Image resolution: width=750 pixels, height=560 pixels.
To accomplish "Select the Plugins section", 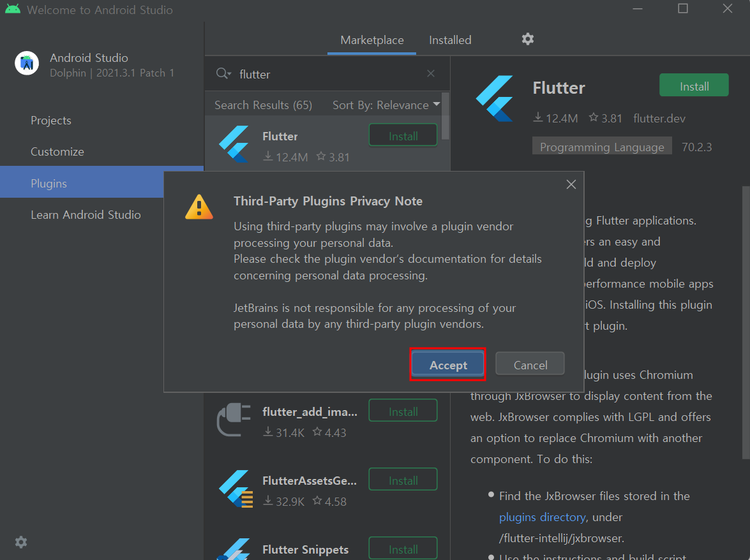I will (82, 182).
